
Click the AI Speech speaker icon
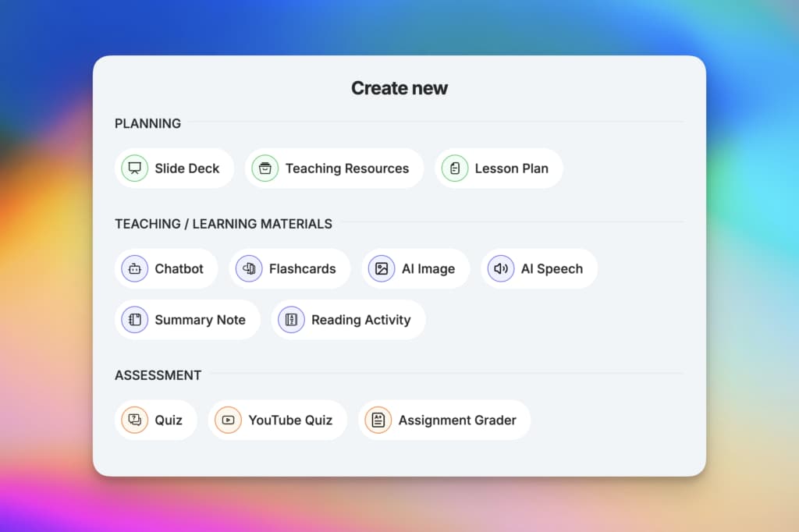501,268
